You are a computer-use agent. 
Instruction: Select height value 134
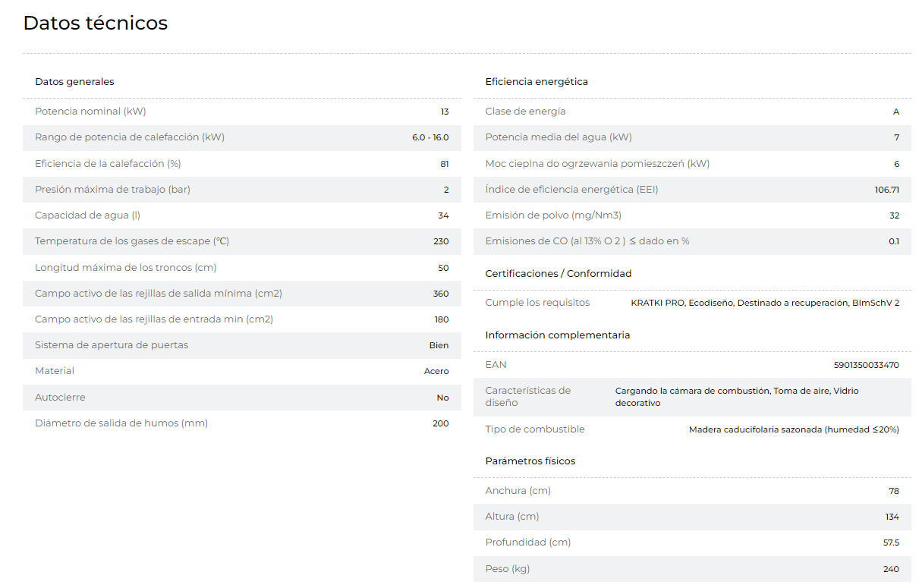(x=892, y=517)
